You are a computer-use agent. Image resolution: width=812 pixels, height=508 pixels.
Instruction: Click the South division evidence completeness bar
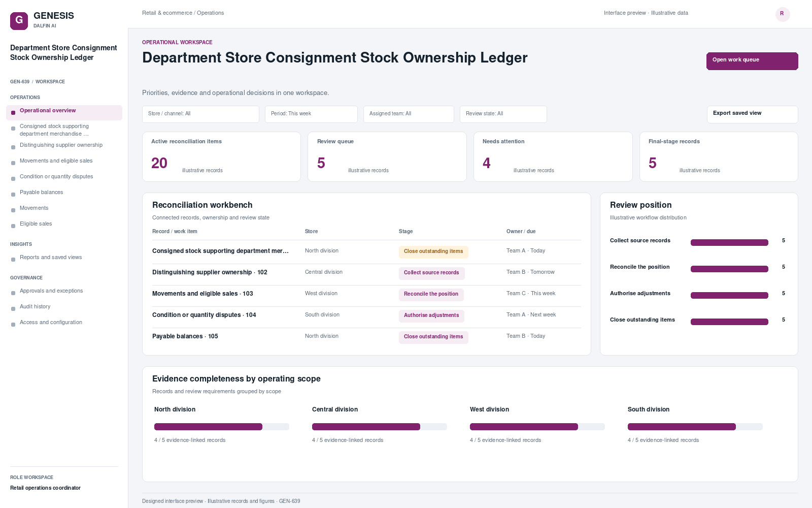[x=695, y=427]
